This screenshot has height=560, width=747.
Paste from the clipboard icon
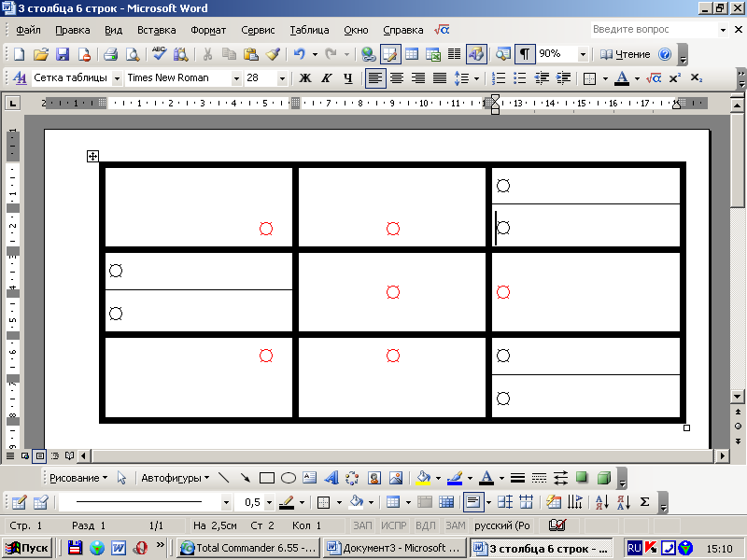click(250, 54)
